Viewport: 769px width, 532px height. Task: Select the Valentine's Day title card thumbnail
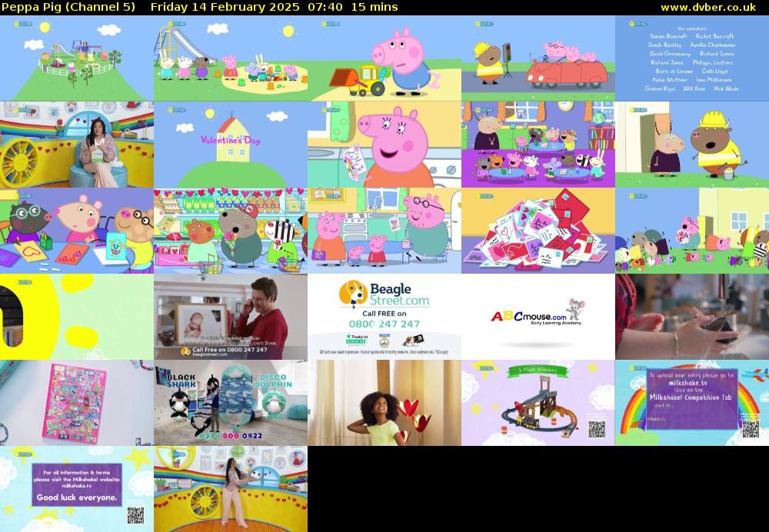[230, 145]
